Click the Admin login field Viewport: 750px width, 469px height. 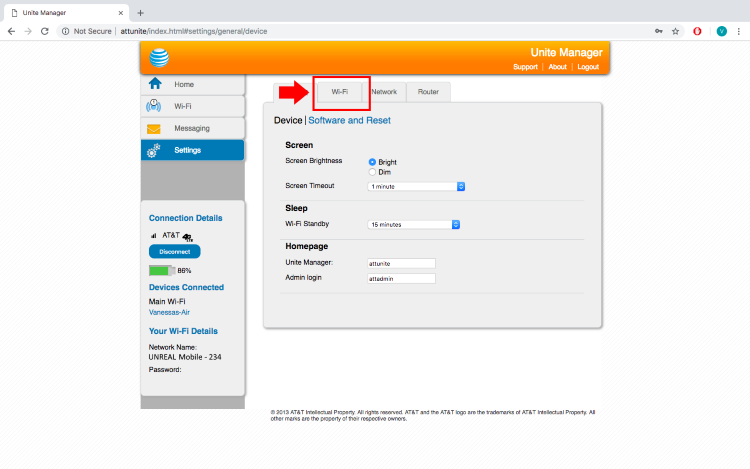[x=401, y=279]
